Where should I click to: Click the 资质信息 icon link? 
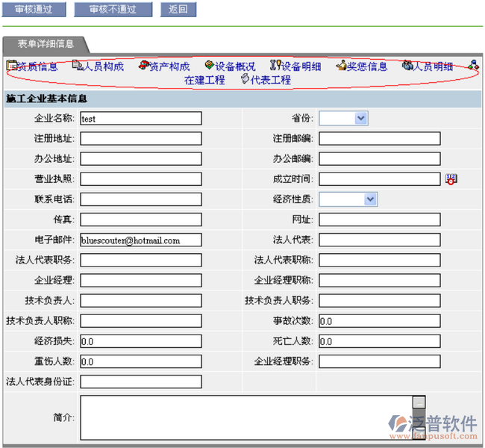(12, 66)
